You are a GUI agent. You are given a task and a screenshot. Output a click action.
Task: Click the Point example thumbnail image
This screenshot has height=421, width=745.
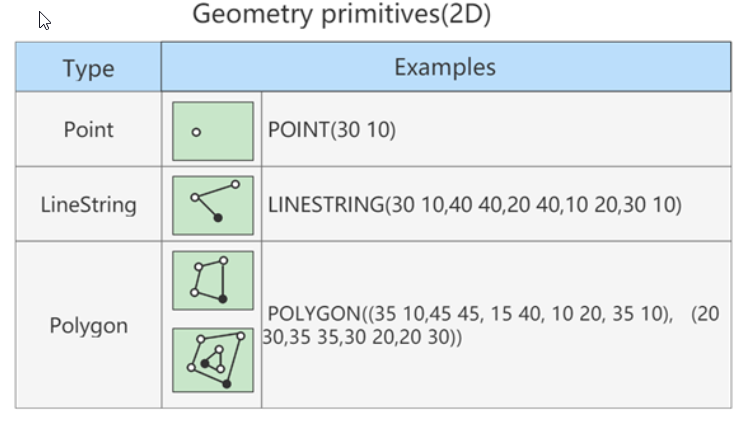click(213, 131)
